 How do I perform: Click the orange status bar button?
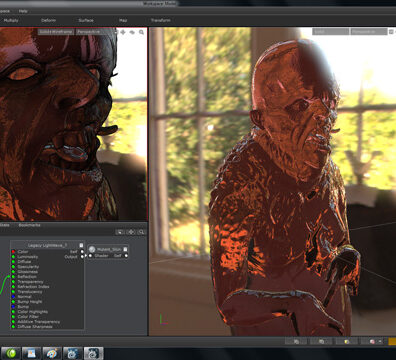[392, 341]
